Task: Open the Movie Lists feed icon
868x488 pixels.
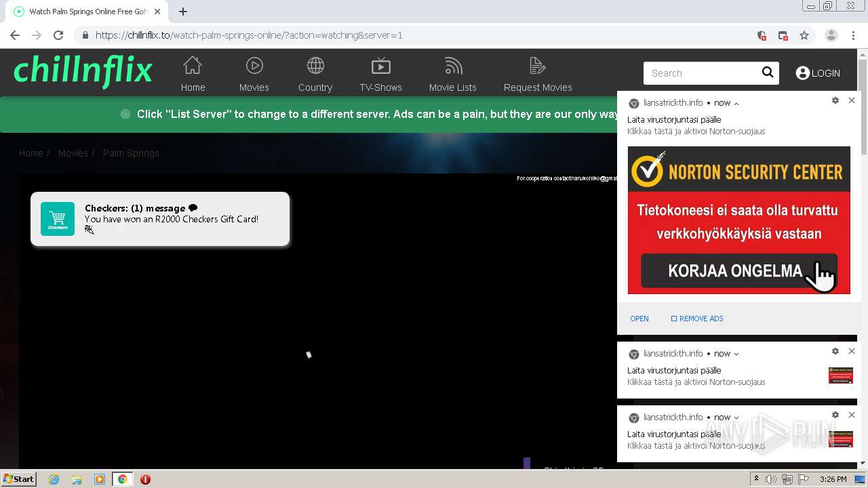Action: (453, 66)
